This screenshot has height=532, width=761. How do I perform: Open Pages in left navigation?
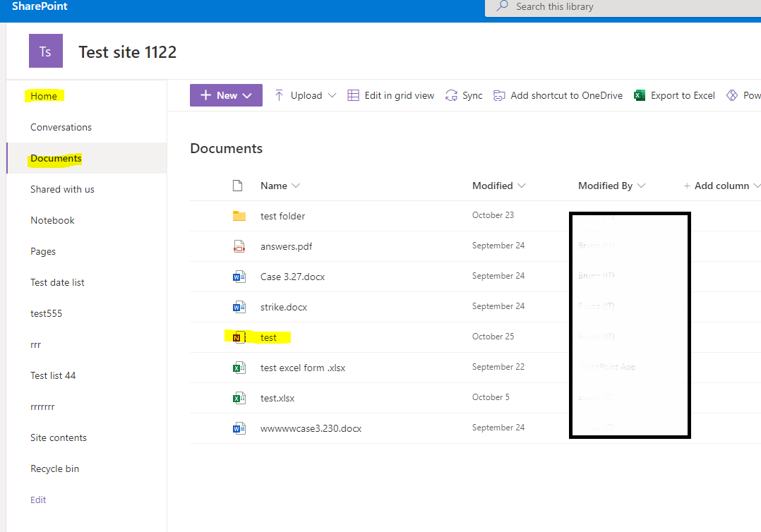click(x=43, y=251)
